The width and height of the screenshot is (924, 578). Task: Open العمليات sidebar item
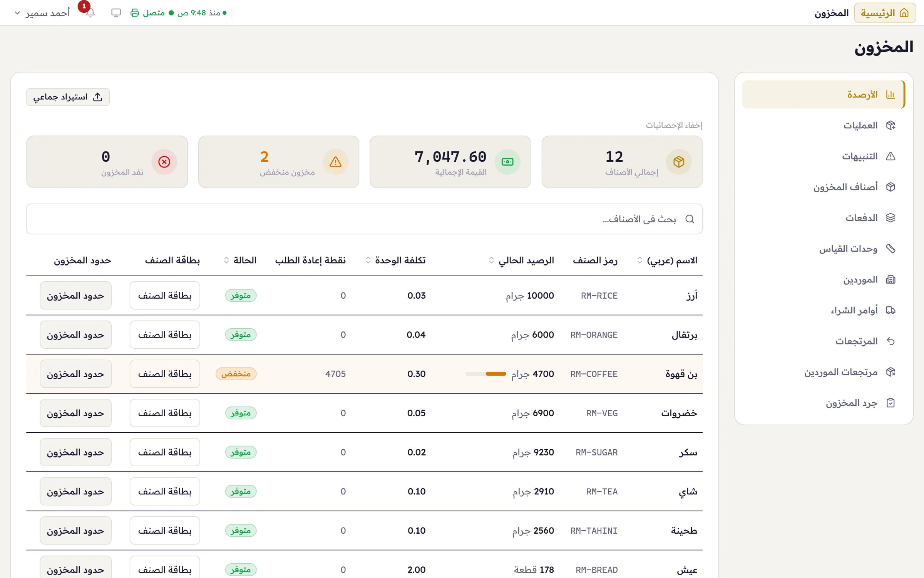[824, 125]
